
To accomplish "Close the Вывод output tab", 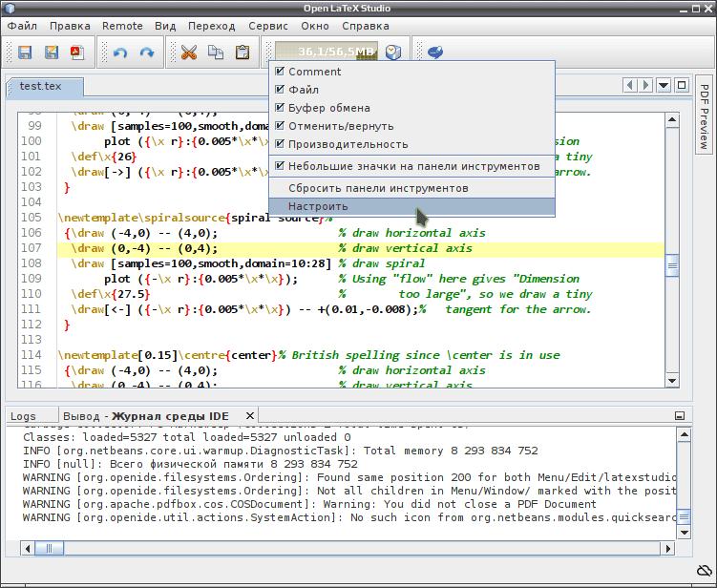I will pyautogui.click(x=250, y=415).
